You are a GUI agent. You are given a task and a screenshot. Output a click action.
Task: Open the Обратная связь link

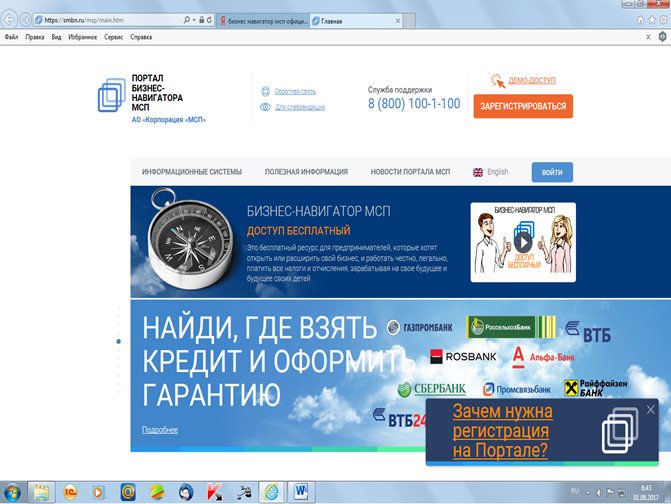(295, 91)
